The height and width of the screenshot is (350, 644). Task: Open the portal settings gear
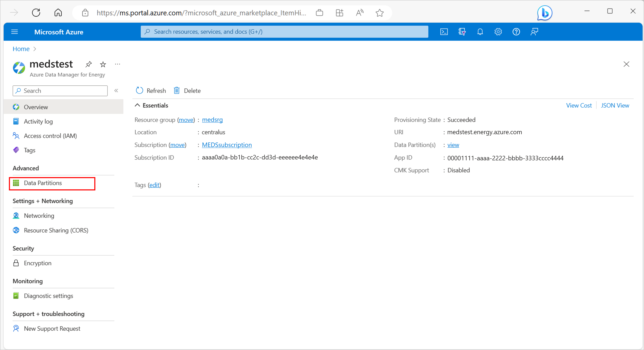pos(498,32)
